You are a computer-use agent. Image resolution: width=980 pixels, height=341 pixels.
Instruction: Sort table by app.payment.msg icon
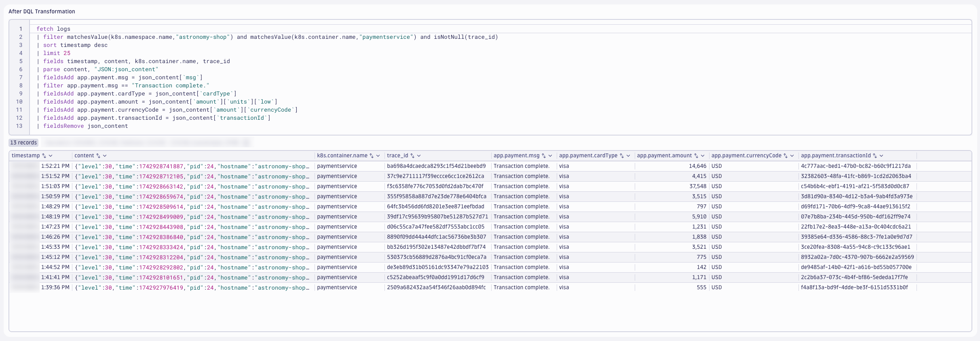[543, 156]
